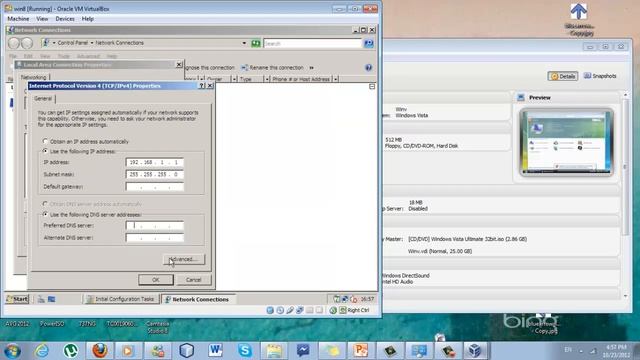Click the Search box in Network Connections
Viewport: 640px width, 360px height.
pyautogui.click(x=312, y=43)
